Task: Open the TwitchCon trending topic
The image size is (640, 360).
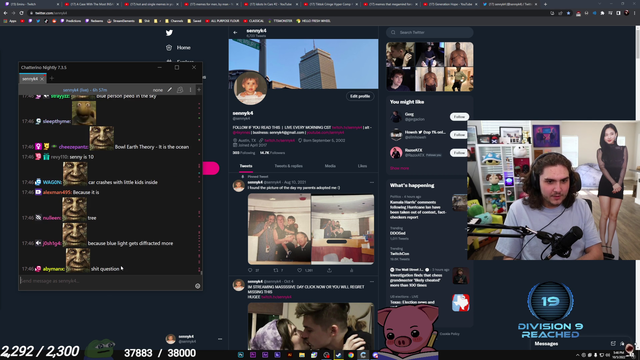Action: click(x=400, y=253)
